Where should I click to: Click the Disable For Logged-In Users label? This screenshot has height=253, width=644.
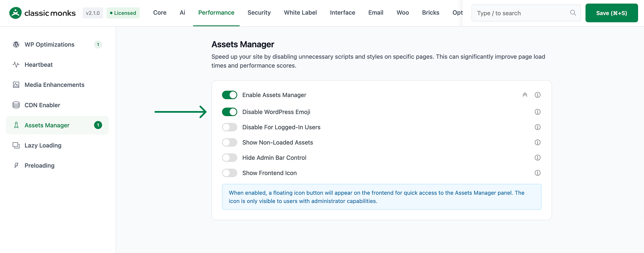coord(281,127)
